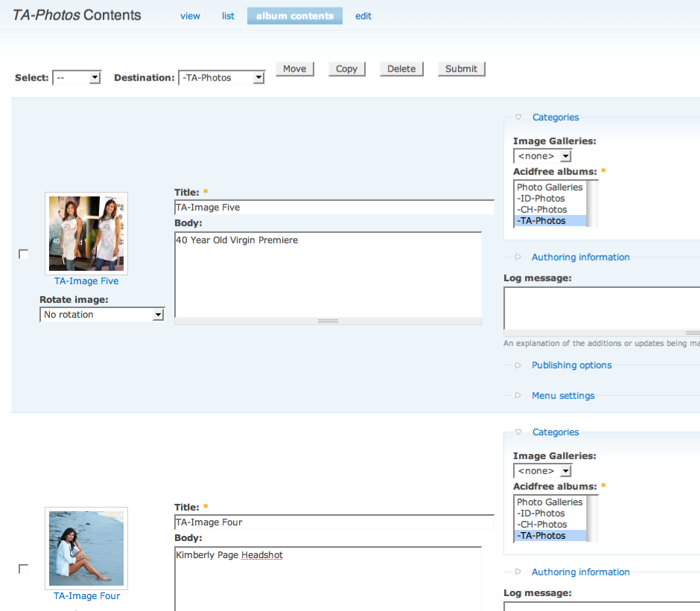
Task: Collapse the second Categories section triangle
Action: click(518, 432)
